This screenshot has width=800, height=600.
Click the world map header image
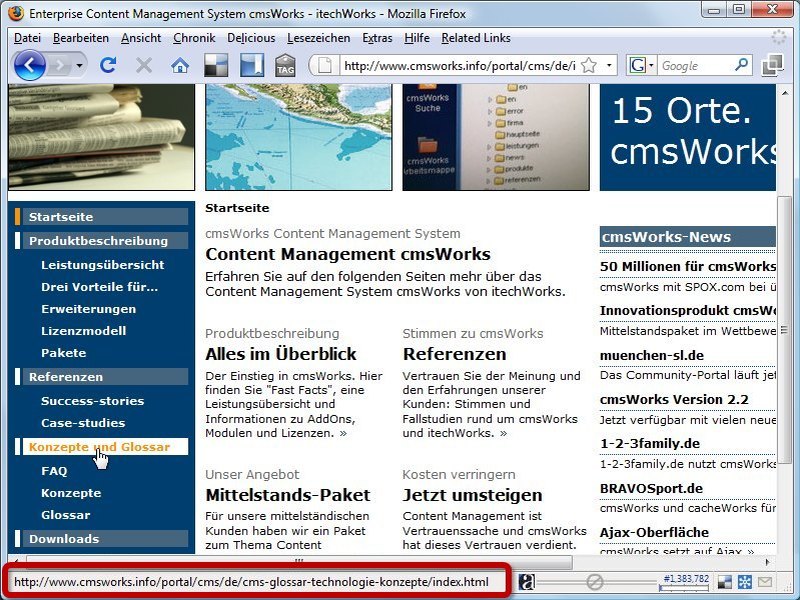[x=298, y=137]
